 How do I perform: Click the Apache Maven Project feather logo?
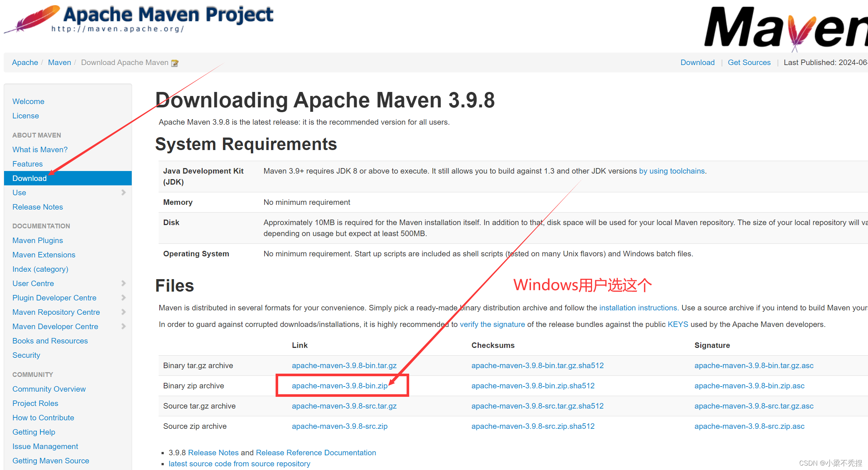pos(139,19)
